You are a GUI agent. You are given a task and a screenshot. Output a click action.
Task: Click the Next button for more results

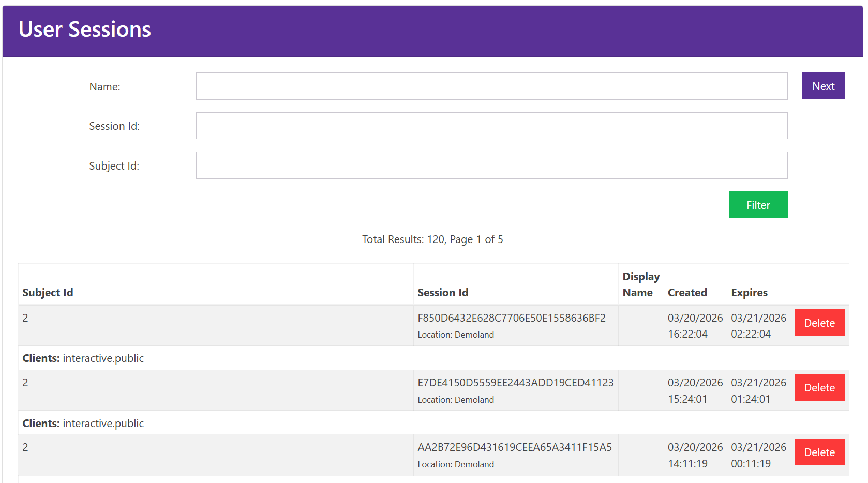pos(823,86)
